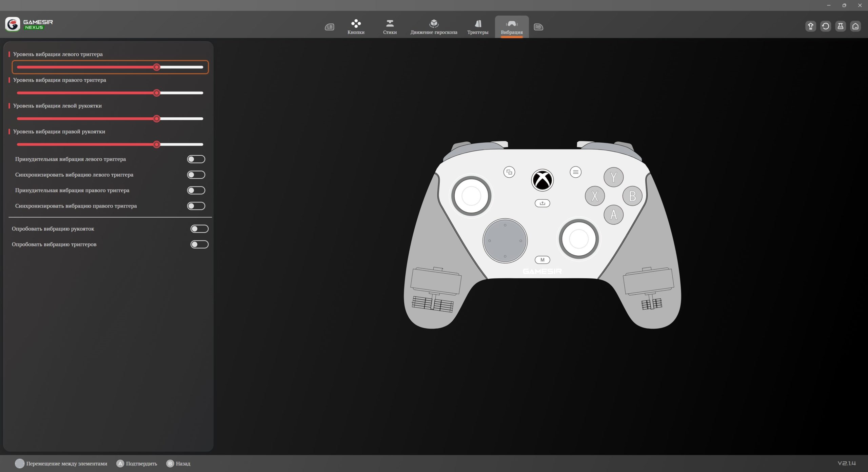Click the LB bumper icon in the tab bar

click(329, 27)
